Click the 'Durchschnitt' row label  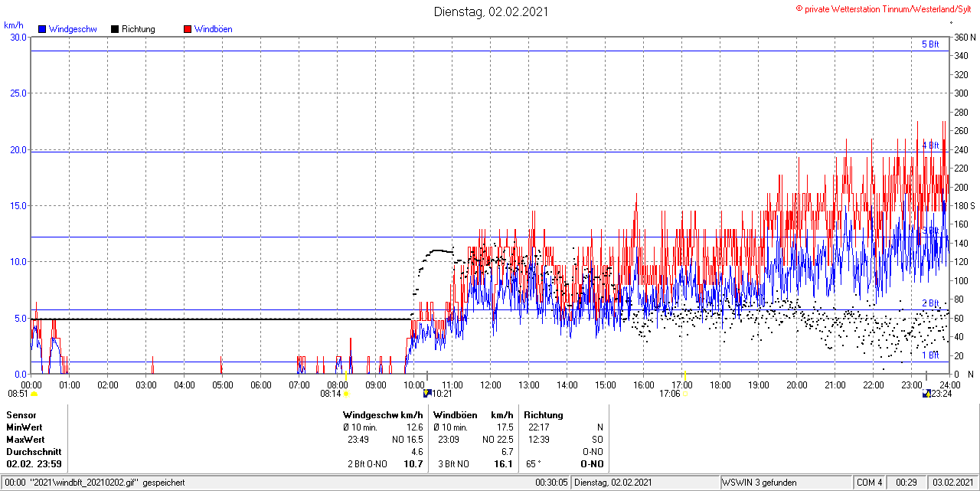tap(34, 452)
